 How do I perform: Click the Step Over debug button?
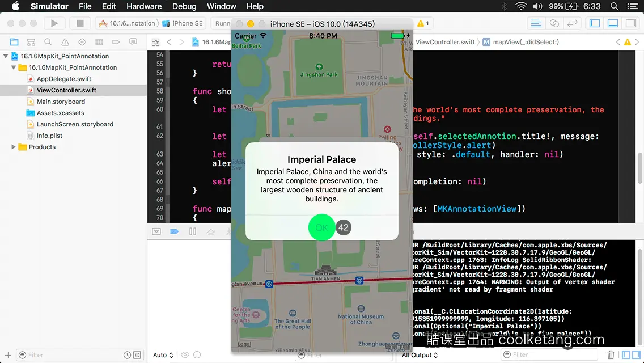tap(211, 231)
